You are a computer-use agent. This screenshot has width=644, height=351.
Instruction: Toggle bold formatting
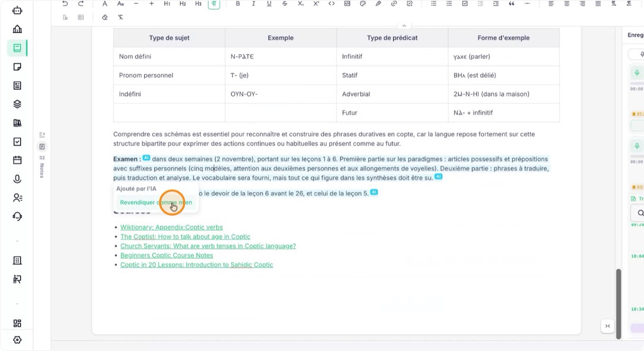tap(238, 4)
